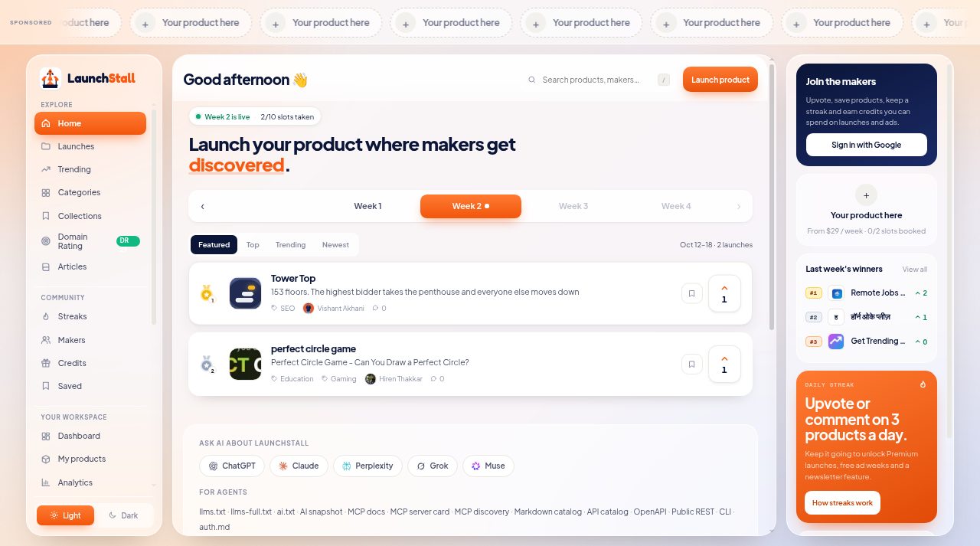The height and width of the screenshot is (546, 980).
Task: Click the Streaks flame icon in sidebar
Action: [46, 316]
